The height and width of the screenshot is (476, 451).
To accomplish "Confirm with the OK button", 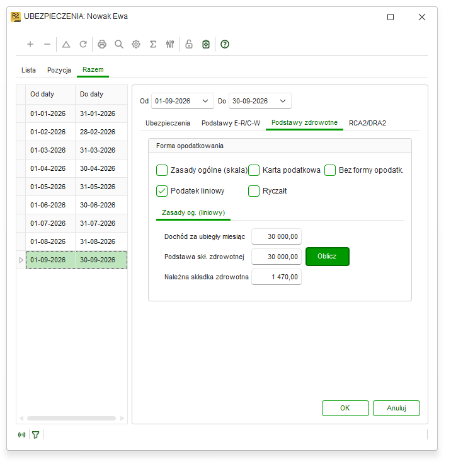I will [345, 408].
